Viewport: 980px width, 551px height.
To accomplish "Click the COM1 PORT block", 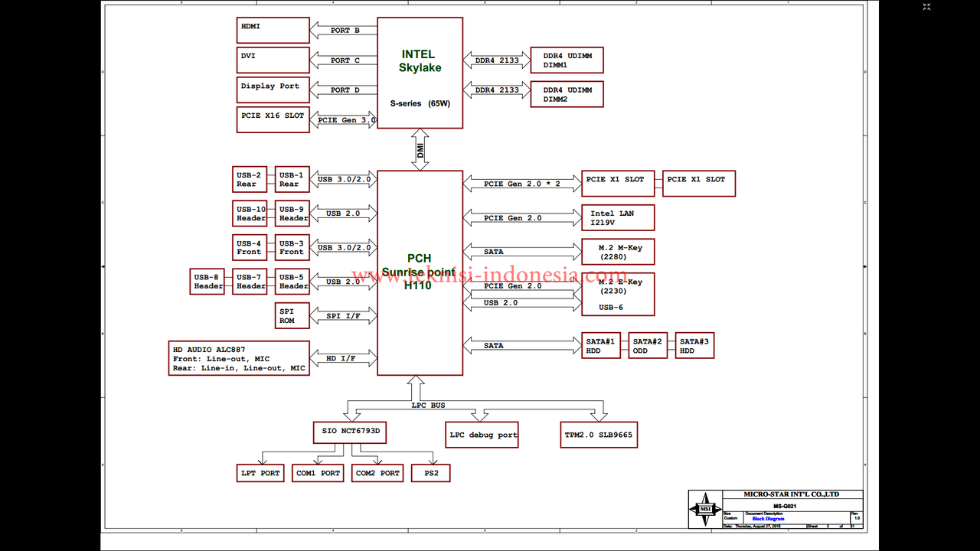I will [318, 473].
